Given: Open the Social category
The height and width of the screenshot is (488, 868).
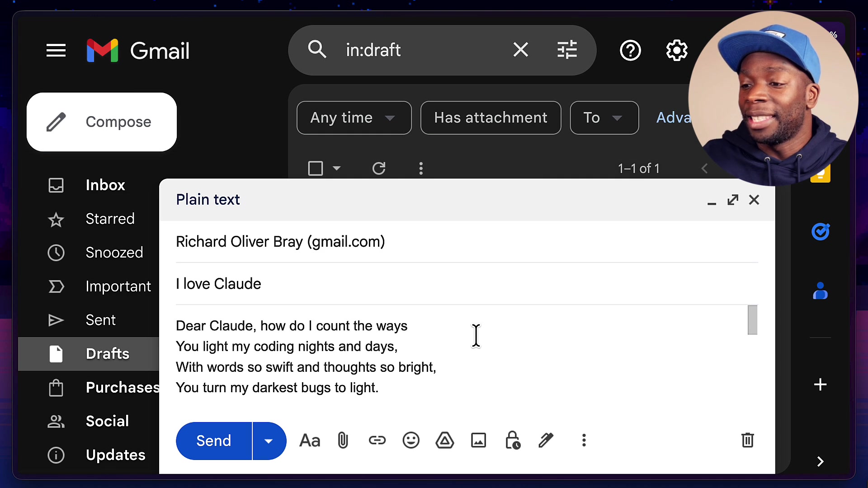Looking at the screenshot, I should point(107,421).
